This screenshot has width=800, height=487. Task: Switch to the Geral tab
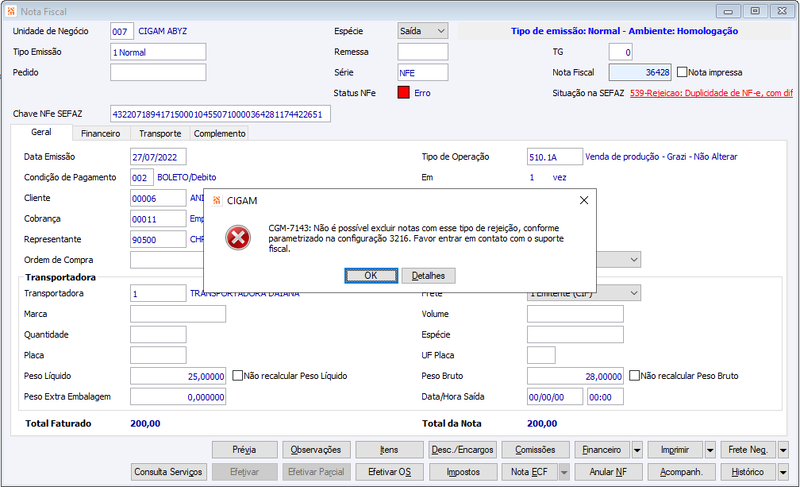click(41, 132)
